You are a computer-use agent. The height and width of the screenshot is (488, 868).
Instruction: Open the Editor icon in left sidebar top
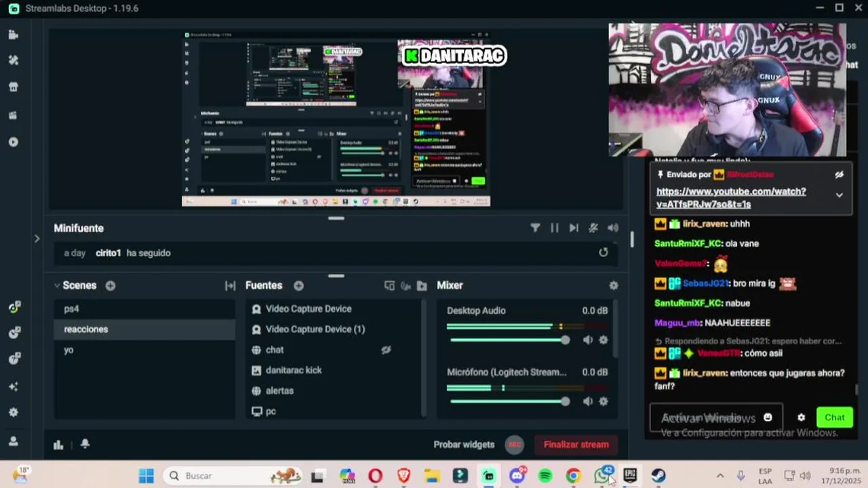14,35
